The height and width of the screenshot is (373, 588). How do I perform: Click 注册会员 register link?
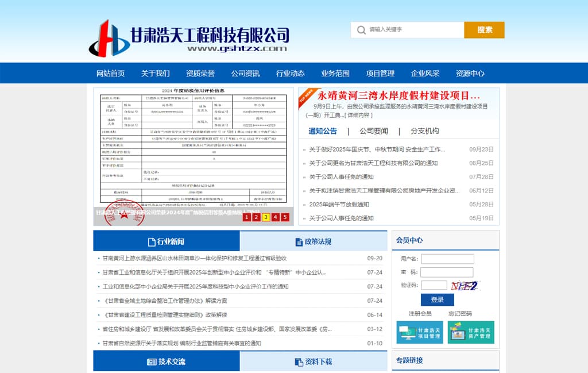(420, 313)
